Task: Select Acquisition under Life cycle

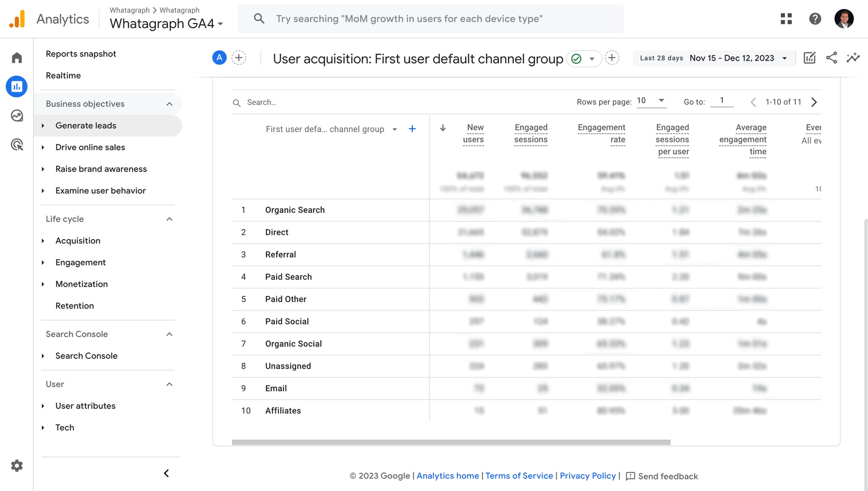Action: (x=78, y=241)
